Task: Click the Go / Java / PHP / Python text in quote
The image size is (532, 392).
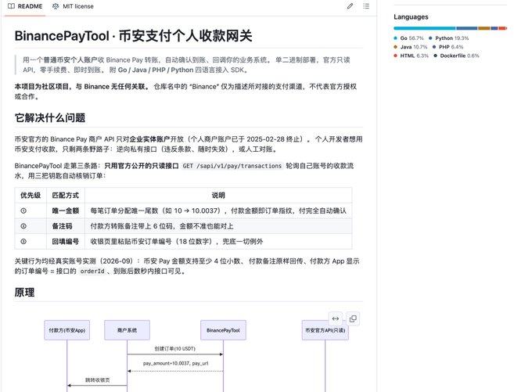Action: [156, 70]
